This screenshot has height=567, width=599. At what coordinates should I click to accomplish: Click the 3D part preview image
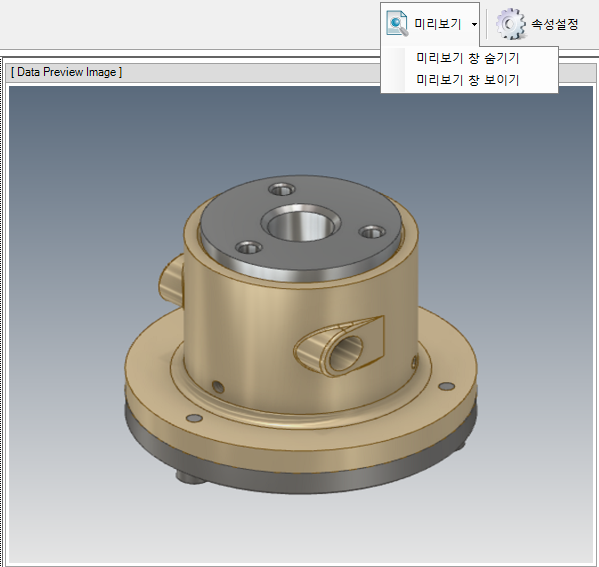coord(301,325)
